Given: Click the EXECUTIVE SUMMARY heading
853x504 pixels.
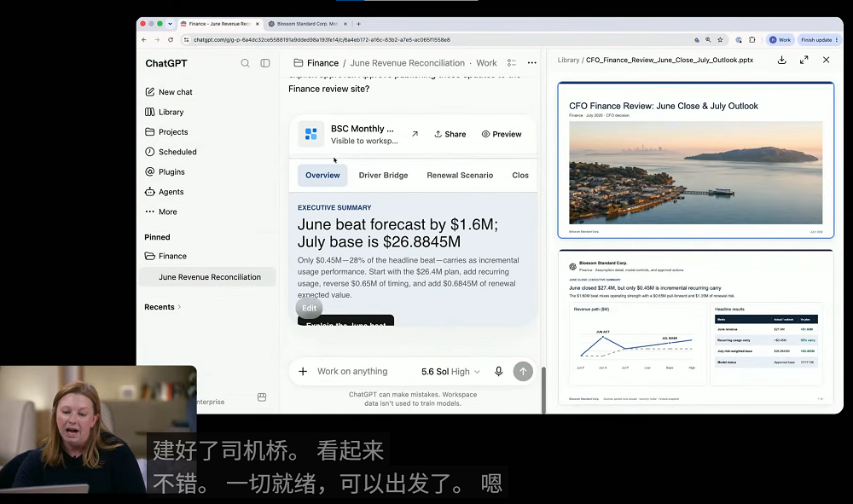Looking at the screenshot, I should [334, 208].
